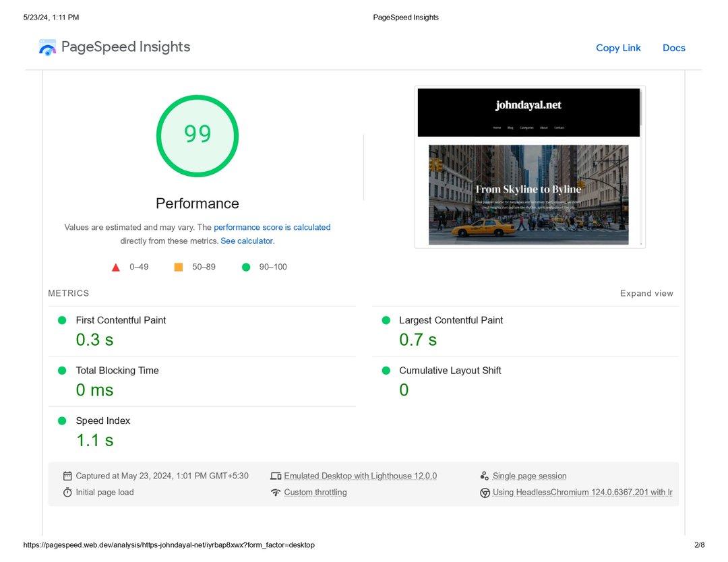728x562 pixels.
Task: Open the 'See calculator' link
Action: point(247,241)
